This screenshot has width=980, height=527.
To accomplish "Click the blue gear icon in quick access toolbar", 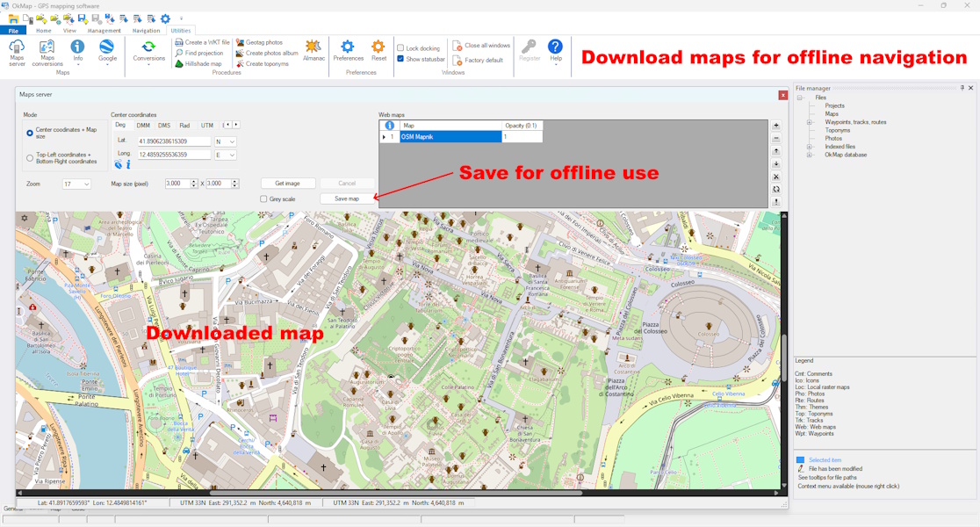I will 166,18.
